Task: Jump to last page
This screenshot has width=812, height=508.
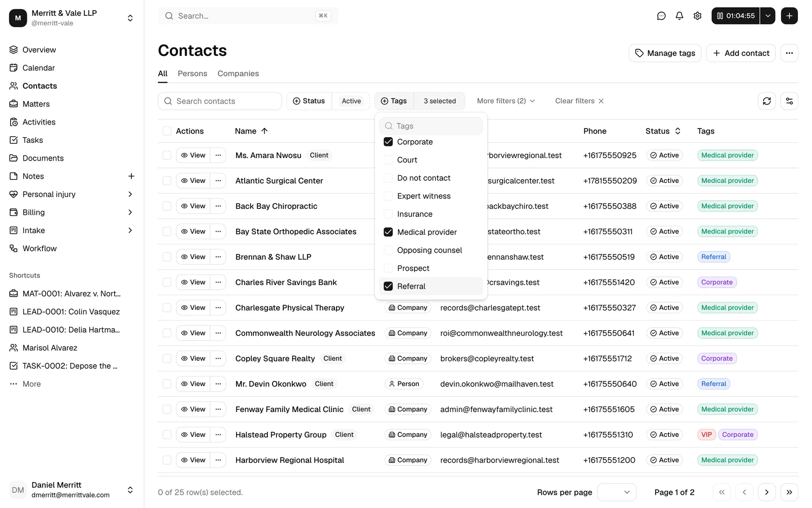Action: (789, 492)
